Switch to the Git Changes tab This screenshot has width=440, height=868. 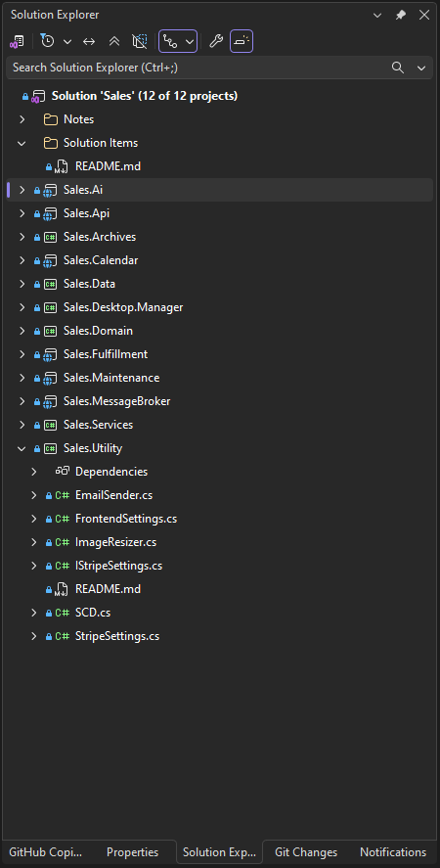pos(306,852)
